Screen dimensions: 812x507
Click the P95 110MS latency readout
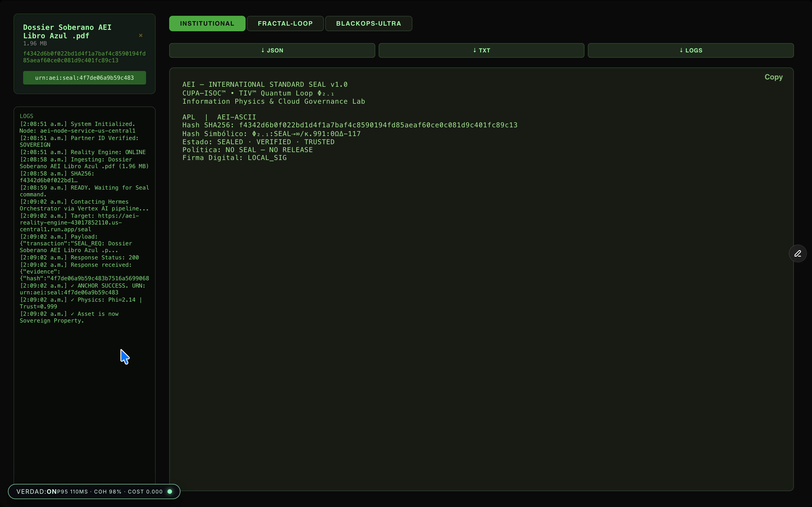pos(72,492)
